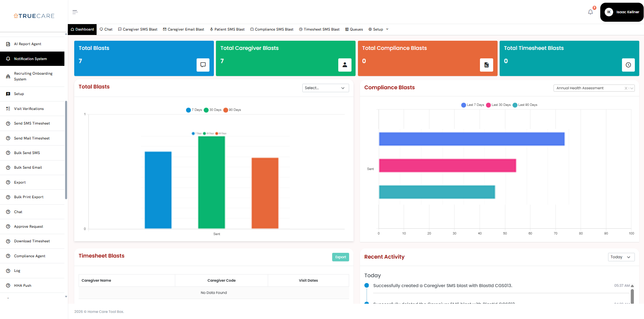This screenshot has width=644, height=319.
Task: Click the Caregiver SMS blast CGS013 activity entry
Action: tap(443, 286)
